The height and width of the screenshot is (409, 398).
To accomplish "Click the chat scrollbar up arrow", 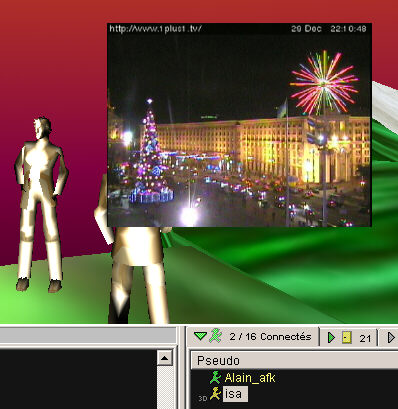I will (x=165, y=359).
